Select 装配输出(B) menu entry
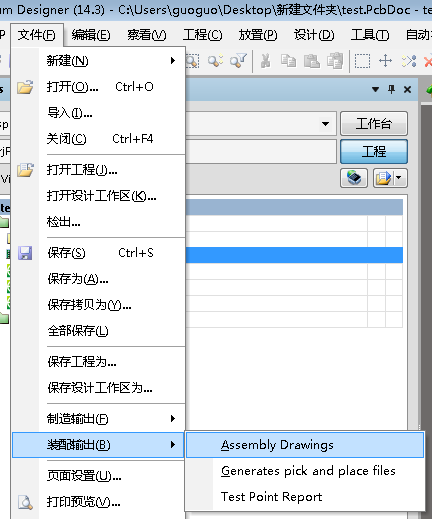Viewport: 432px width, 519px height. [98, 445]
